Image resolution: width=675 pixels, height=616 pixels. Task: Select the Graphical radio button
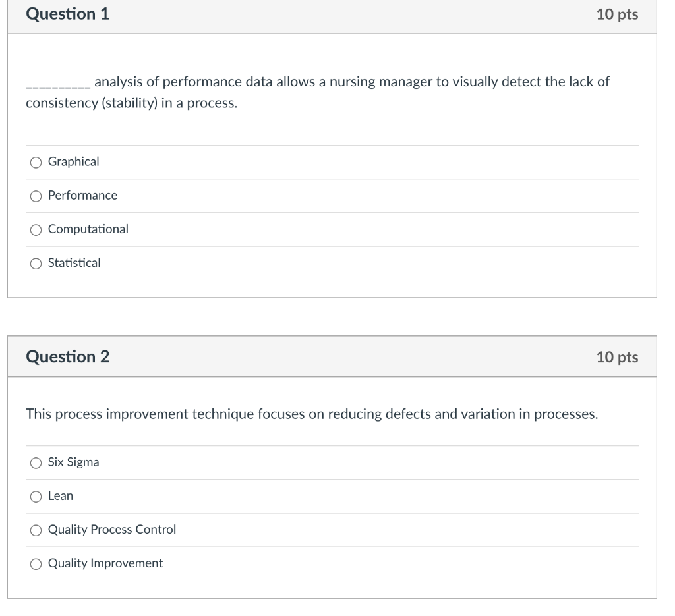[x=35, y=161]
